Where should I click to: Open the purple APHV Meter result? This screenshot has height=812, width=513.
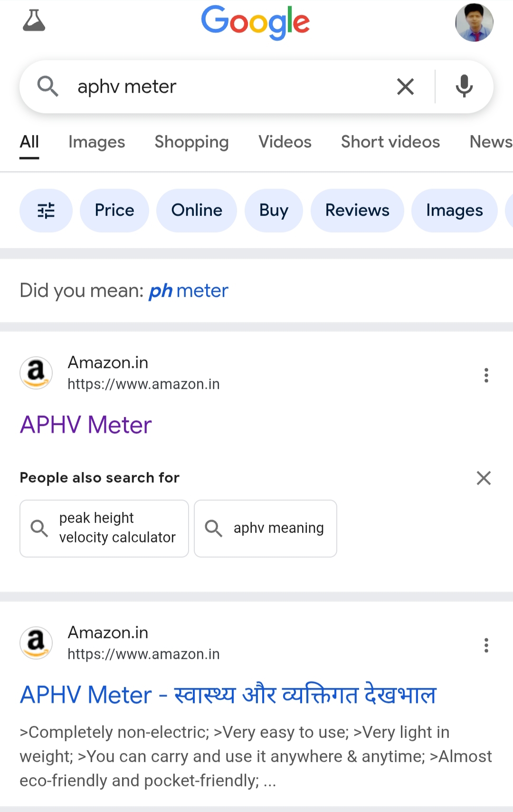[x=86, y=425]
